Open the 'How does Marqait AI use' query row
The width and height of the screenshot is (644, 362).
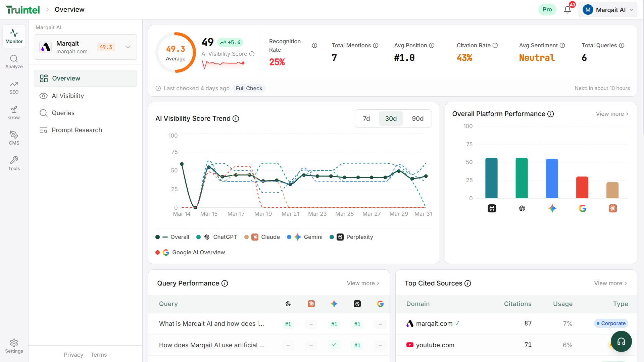269,345
